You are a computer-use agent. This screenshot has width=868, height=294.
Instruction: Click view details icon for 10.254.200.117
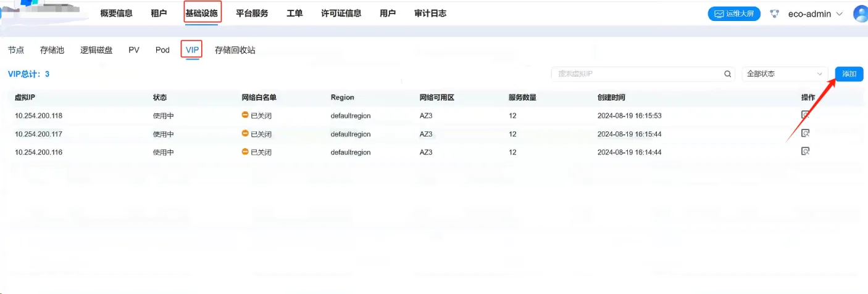pyautogui.click(x=805, y=133)
